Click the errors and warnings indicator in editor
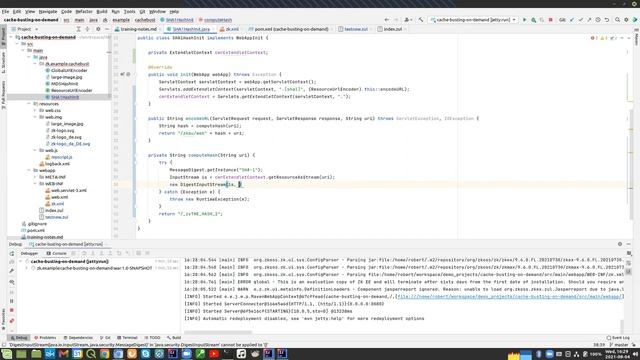Viewport: 640px width, 360px height. pyautogui.click(x=605, y=38)
